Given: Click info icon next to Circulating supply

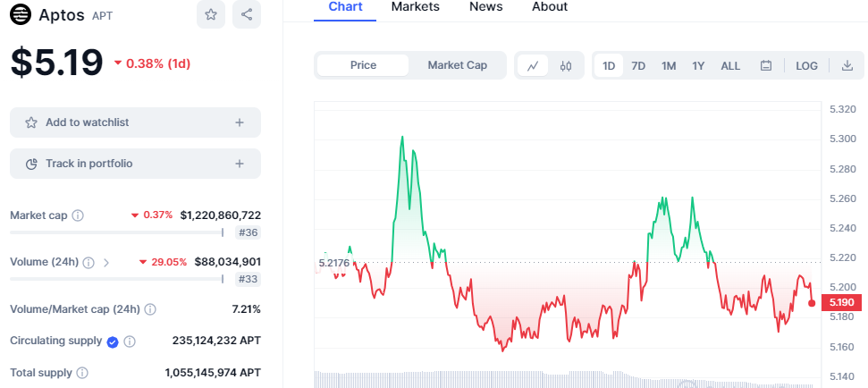Looking at the screenshot, I should [x=130, y=342].
